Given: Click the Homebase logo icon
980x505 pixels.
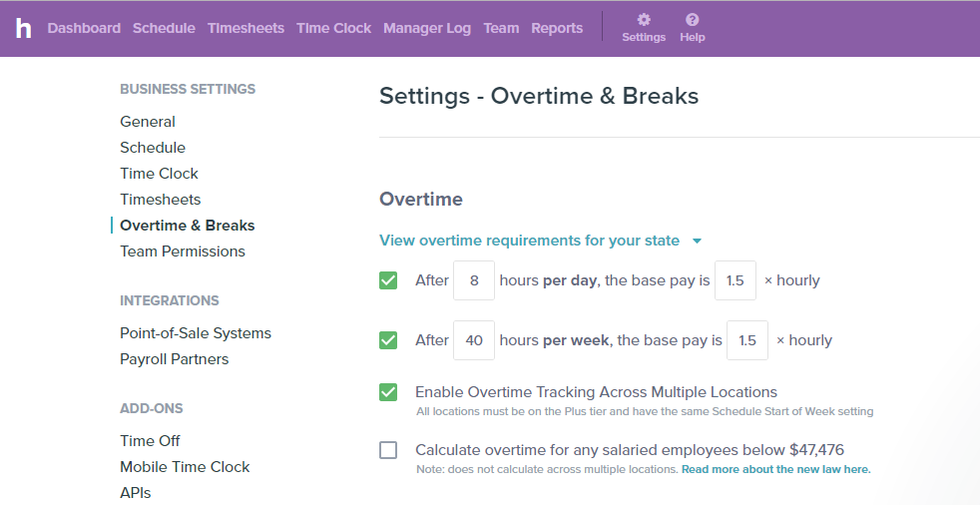Looking at the screenshot, I should (x=23, y=28).
